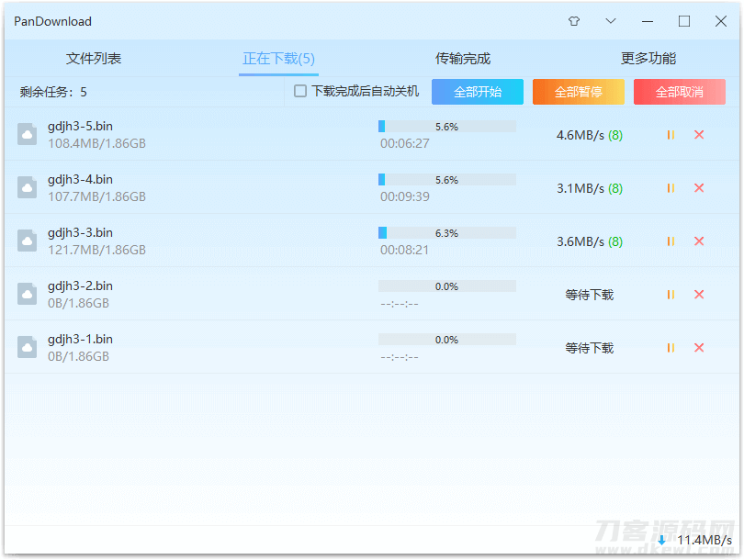The image size is (744, 560).
Task: Click the file icon of gdjh3-1.bin
Action: (x=27, y=347)
